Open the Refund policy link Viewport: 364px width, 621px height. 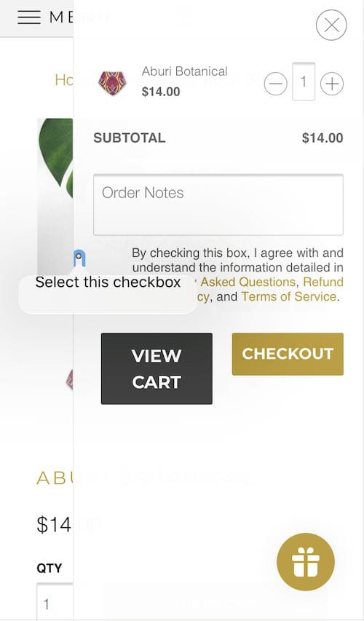pyautogui.click(x=323, y=282)
